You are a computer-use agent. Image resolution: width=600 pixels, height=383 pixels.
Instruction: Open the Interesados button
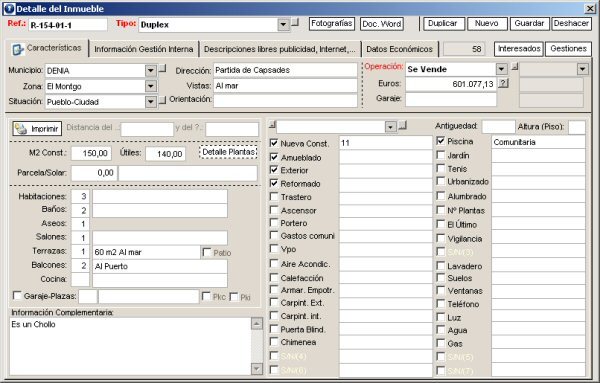pyautogui.click(x=519, y=49)
